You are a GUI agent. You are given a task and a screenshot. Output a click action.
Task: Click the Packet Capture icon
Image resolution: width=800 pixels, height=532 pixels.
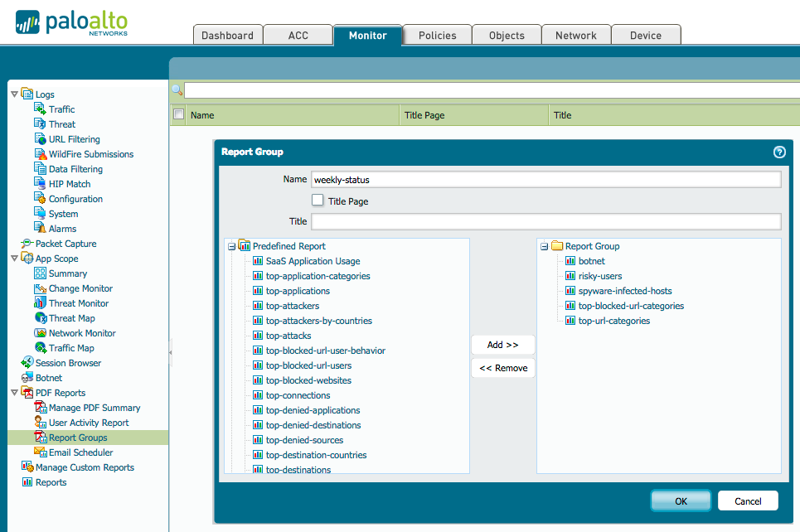point(27,244)
